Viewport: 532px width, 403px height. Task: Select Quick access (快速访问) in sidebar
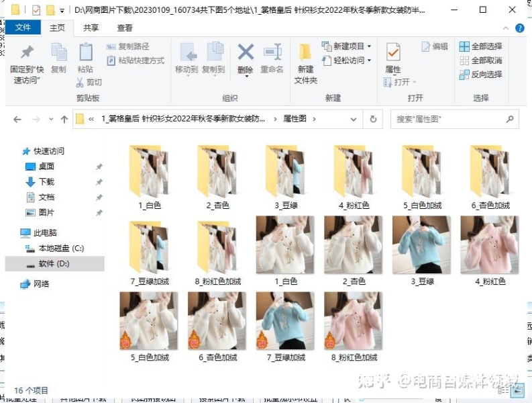click(44, 151)
